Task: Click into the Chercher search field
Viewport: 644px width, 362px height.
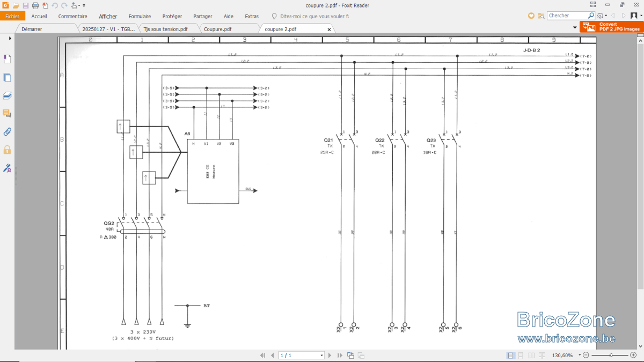Action: click(x=567, y=16)
